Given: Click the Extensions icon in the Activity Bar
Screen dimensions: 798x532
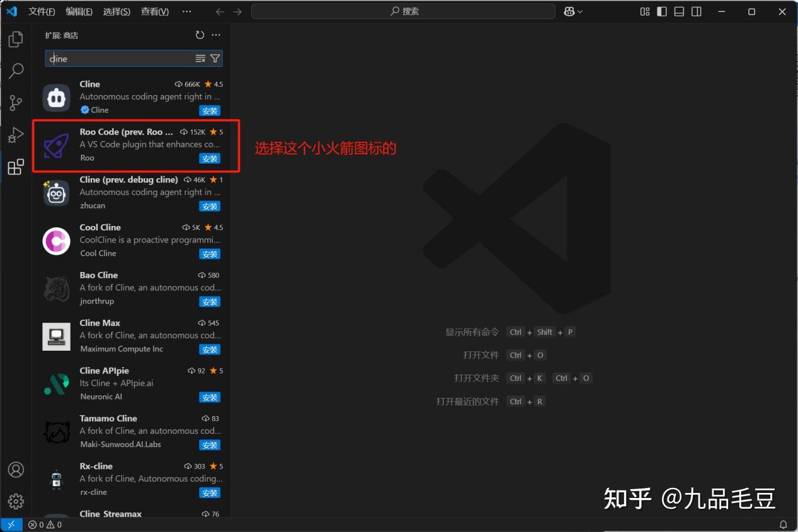Looking at the screenshot, I should pos(16,167).
